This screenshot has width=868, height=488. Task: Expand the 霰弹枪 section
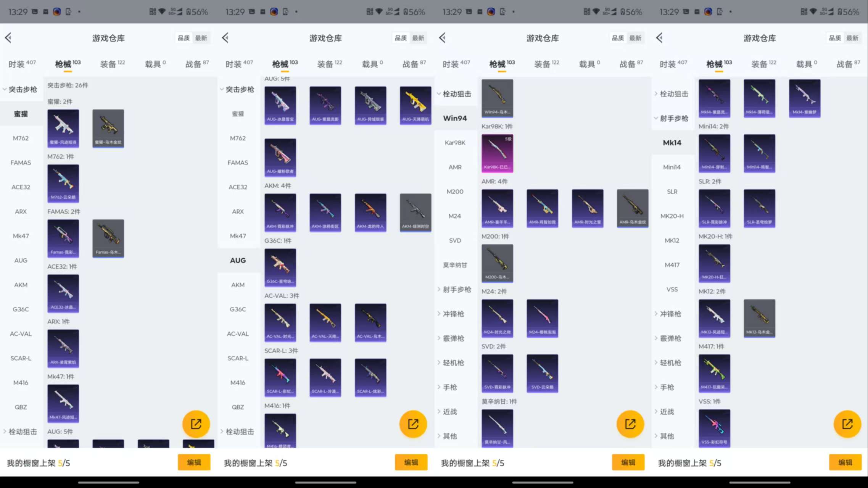454,338
